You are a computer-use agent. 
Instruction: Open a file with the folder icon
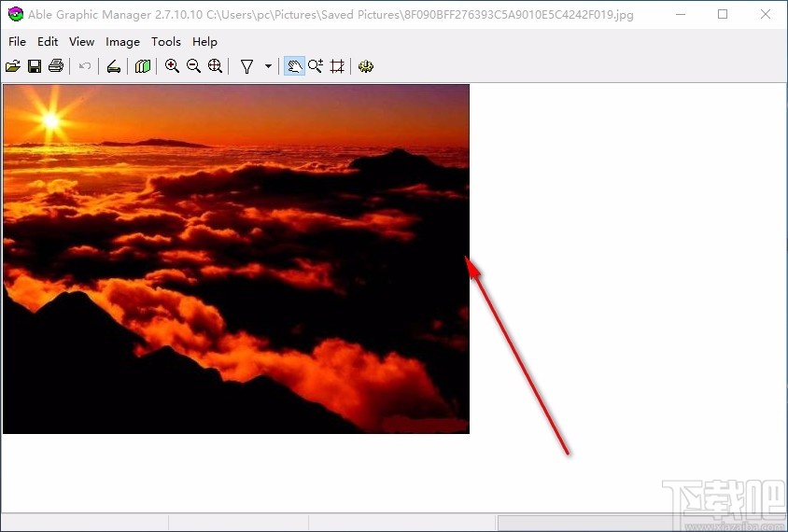[x=13, y=66]
